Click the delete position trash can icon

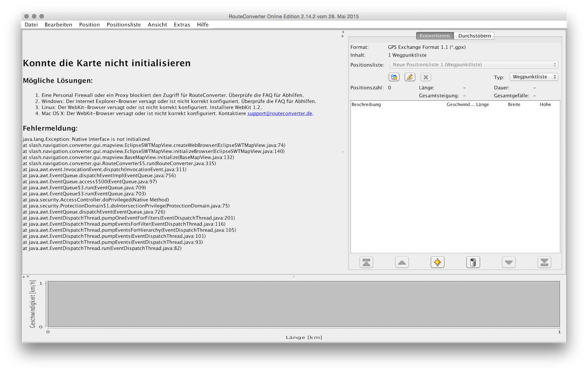pos(473,262)
